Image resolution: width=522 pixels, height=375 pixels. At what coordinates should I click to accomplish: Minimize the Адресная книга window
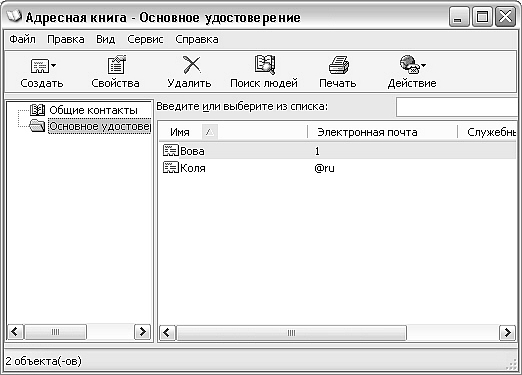pos(459,17)
